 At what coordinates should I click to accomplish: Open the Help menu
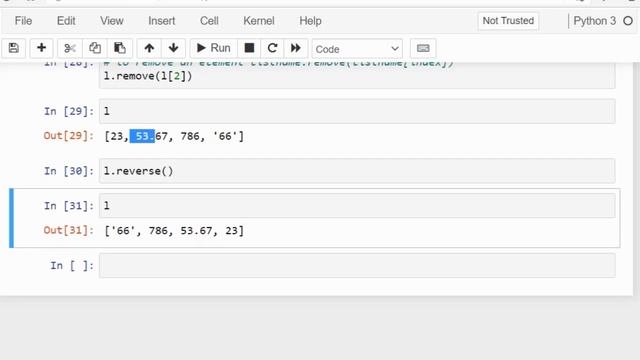(310, 21)
